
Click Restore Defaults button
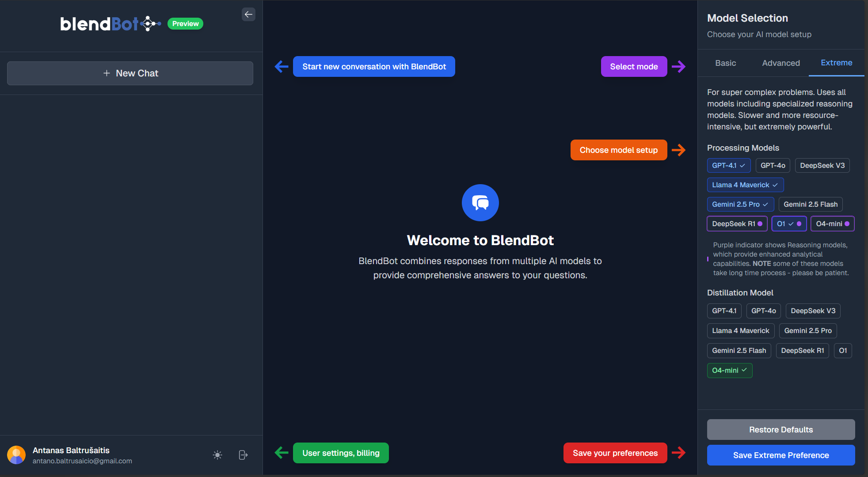click(x=781, y=430)
